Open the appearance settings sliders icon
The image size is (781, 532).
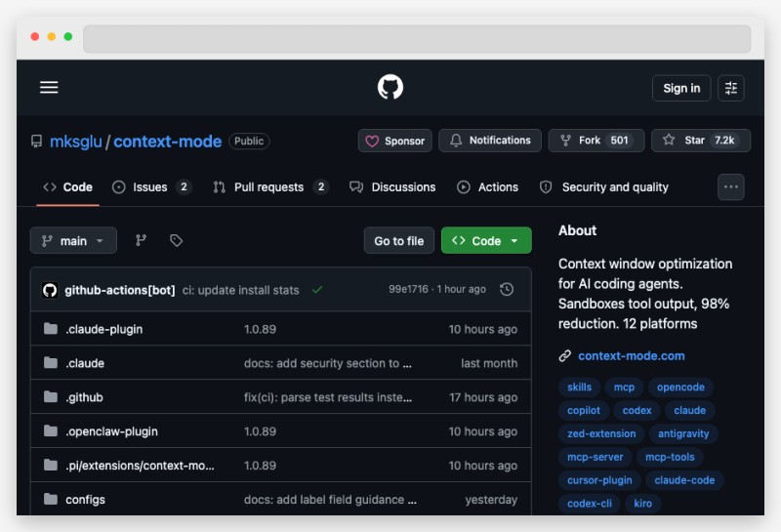click(x=731, y=88)
